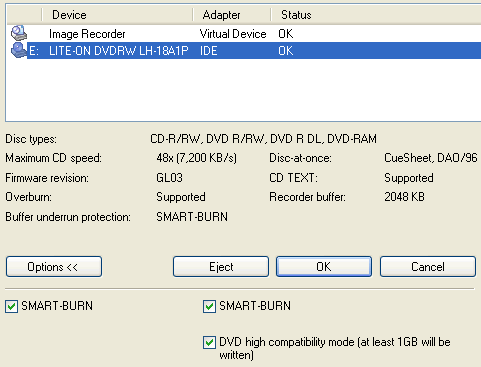The image size is (481, 367).
Task: Eject the disc tray
Action: 221,267
